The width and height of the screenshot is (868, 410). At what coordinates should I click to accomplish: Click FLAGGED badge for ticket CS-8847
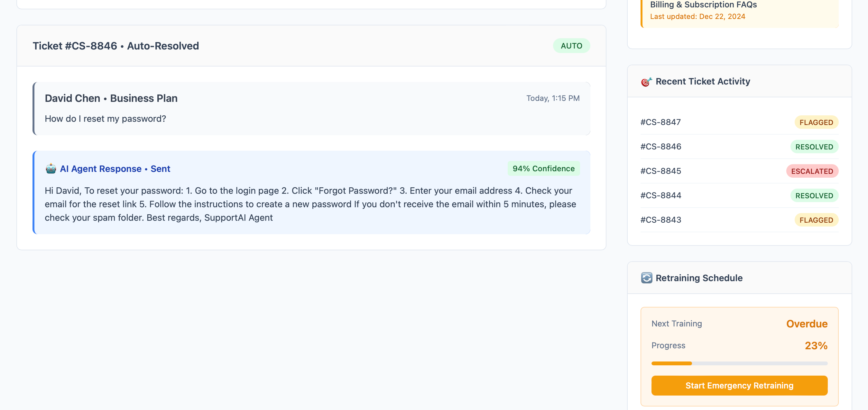[x=816, y=122]
